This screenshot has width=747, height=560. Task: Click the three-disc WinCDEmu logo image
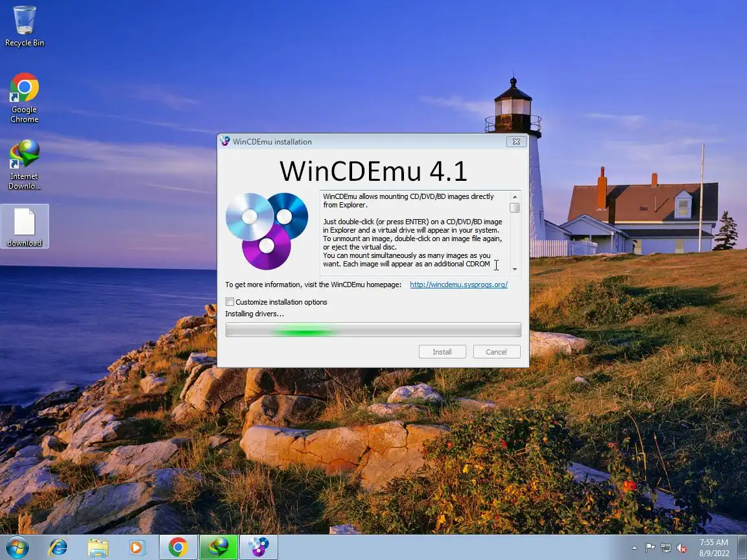point(267,231)
